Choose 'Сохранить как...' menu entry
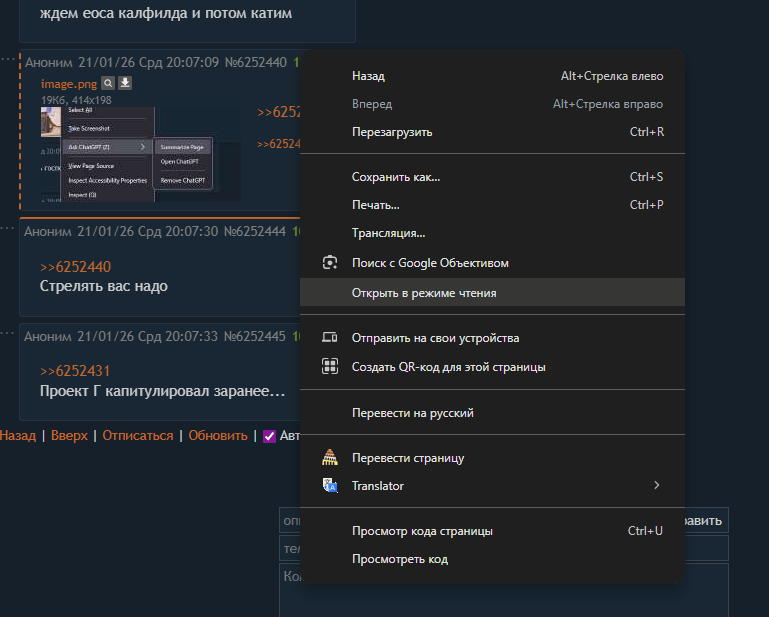This screenshot has width=769, height=617. tap(492, 177)
